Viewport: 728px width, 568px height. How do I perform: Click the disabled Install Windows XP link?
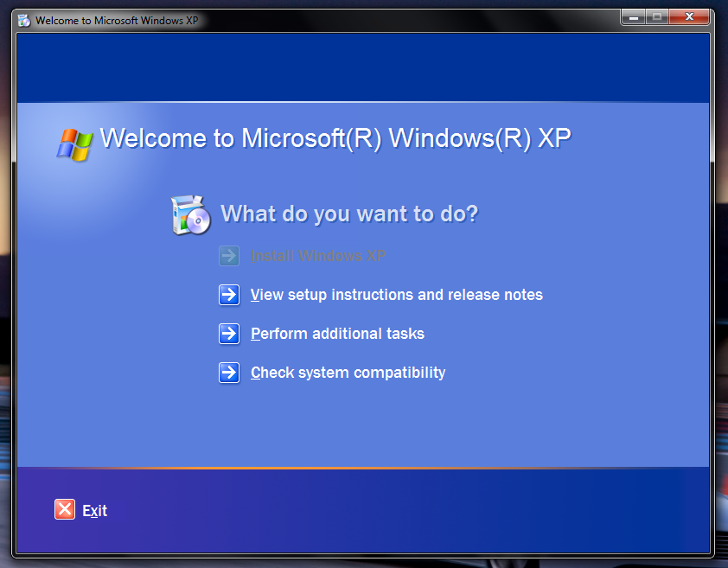point(318,256)
